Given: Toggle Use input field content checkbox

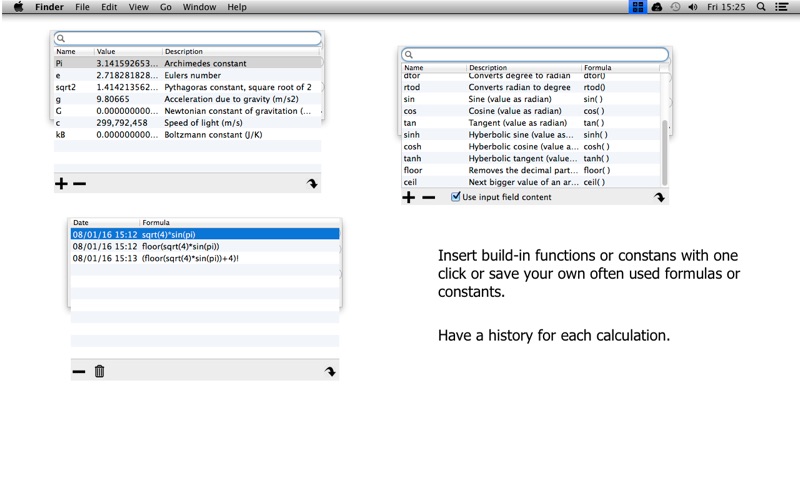Looking at the screenshot, I should 455,196.
